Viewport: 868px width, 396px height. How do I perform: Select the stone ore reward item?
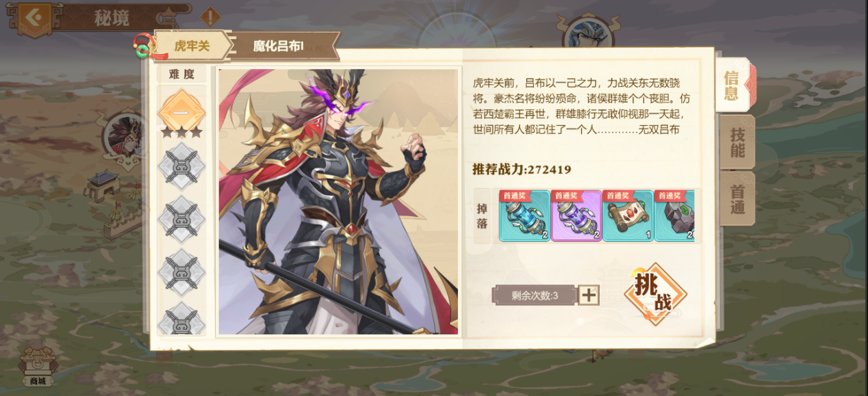[x=675, y=215]
